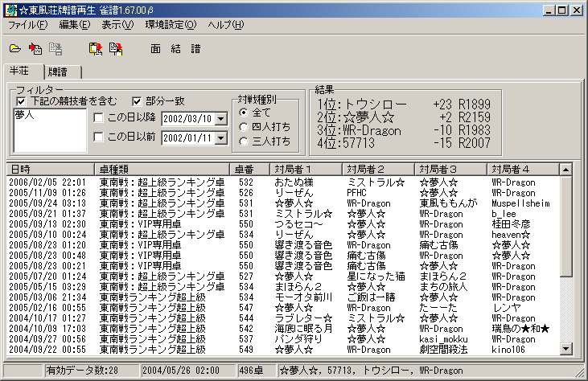Toggle the 下記の競技者を含む checkbox
This screenshot has width=588, height=381.
click(x=20, y=101)
